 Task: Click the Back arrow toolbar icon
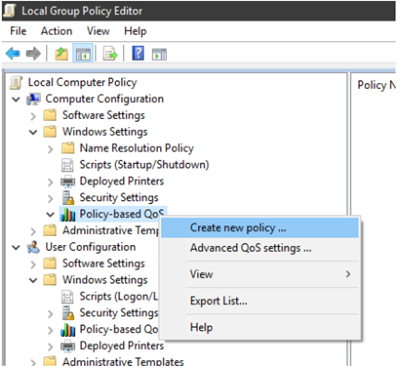tap(13, 53)
